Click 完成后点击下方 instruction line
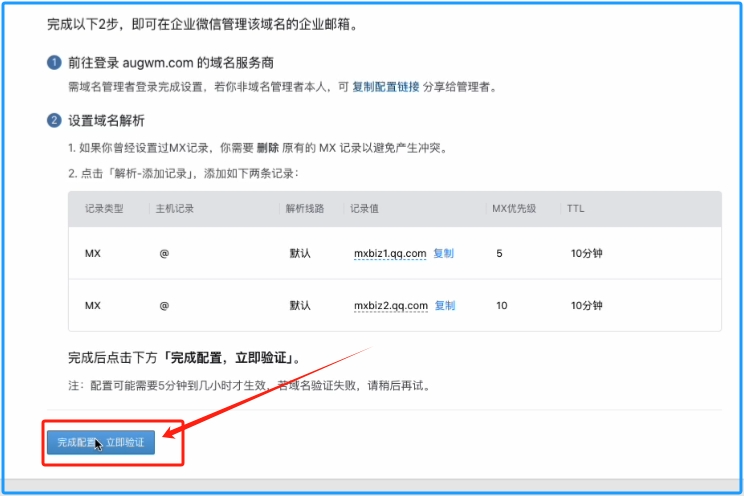 coord(185,357)
